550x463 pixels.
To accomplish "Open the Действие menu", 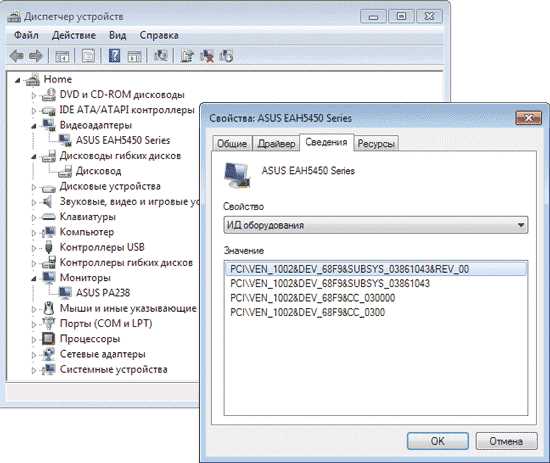I will pyautogui.click(x=74, y=35).
